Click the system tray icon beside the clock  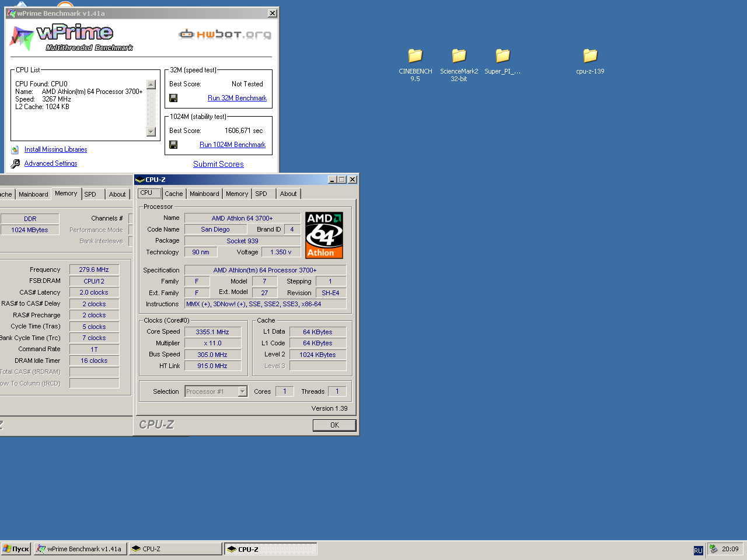(x=713, y=549)
